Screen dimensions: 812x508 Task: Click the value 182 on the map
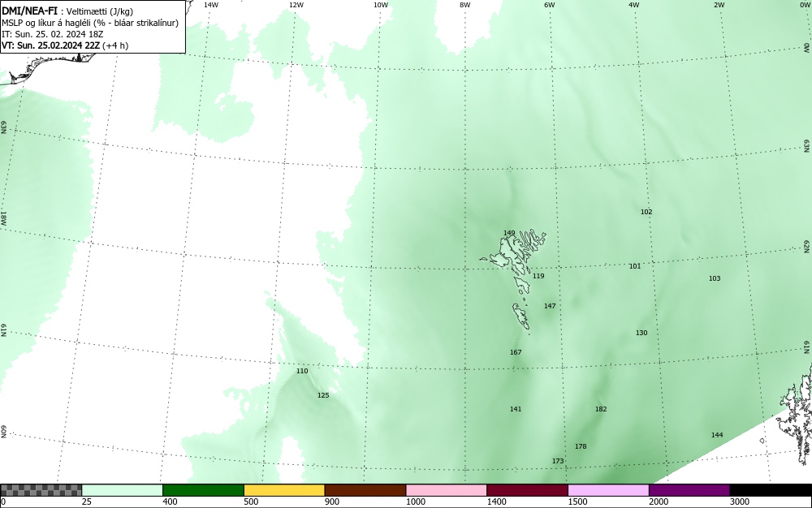601,409
